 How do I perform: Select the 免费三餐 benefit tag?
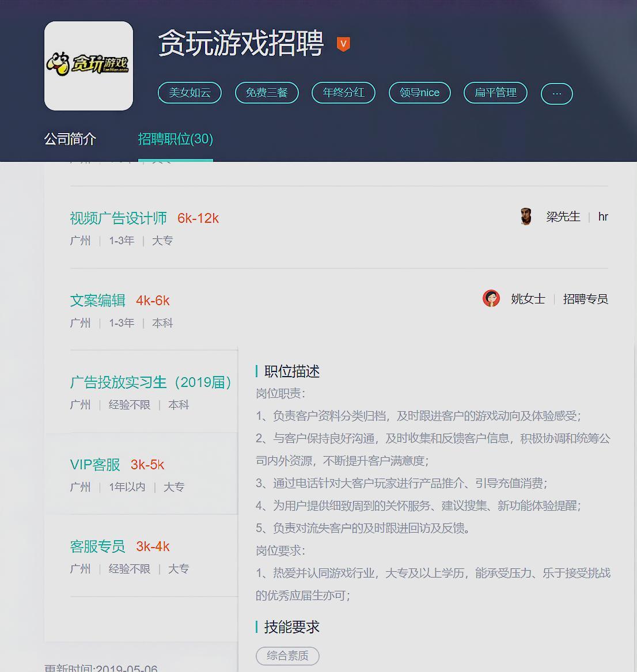click(x=267, y=92)
